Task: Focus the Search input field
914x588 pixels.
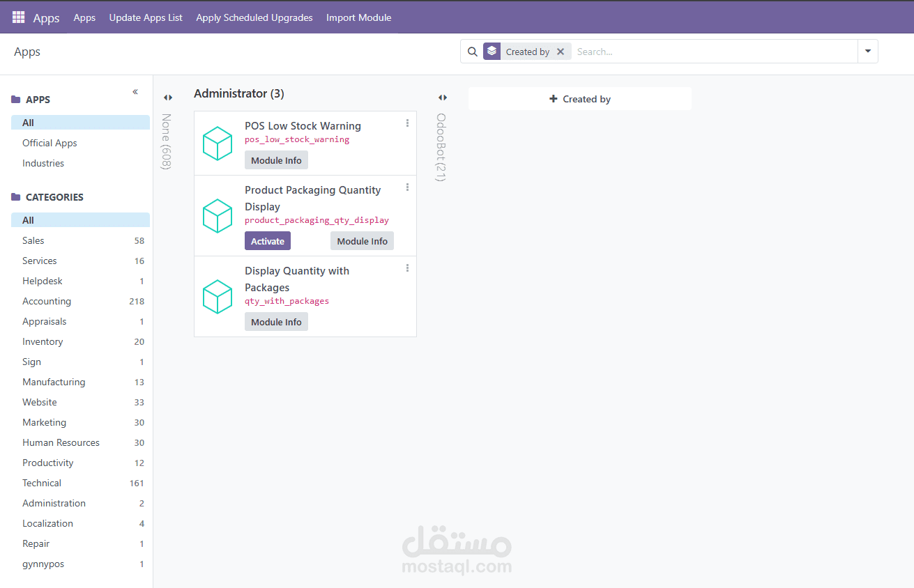Action: 715,52
